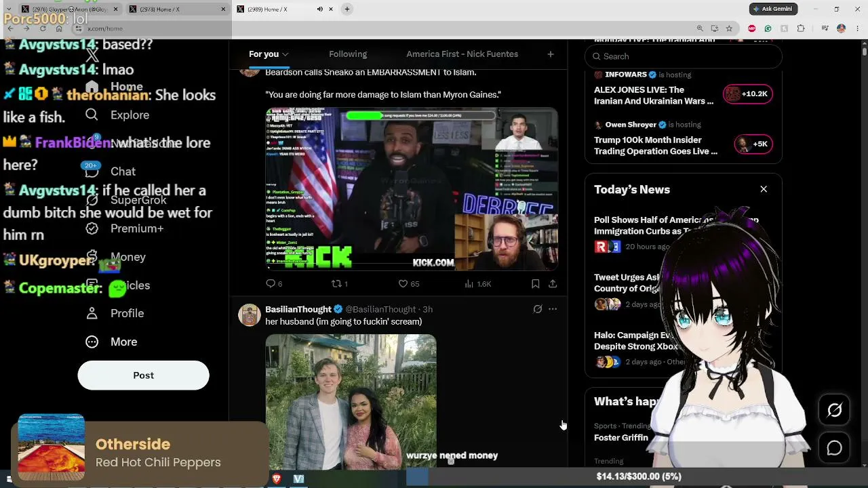Click the red ad blocker extension icon
Screen dimensions: 868x488
tap(751, 28)
